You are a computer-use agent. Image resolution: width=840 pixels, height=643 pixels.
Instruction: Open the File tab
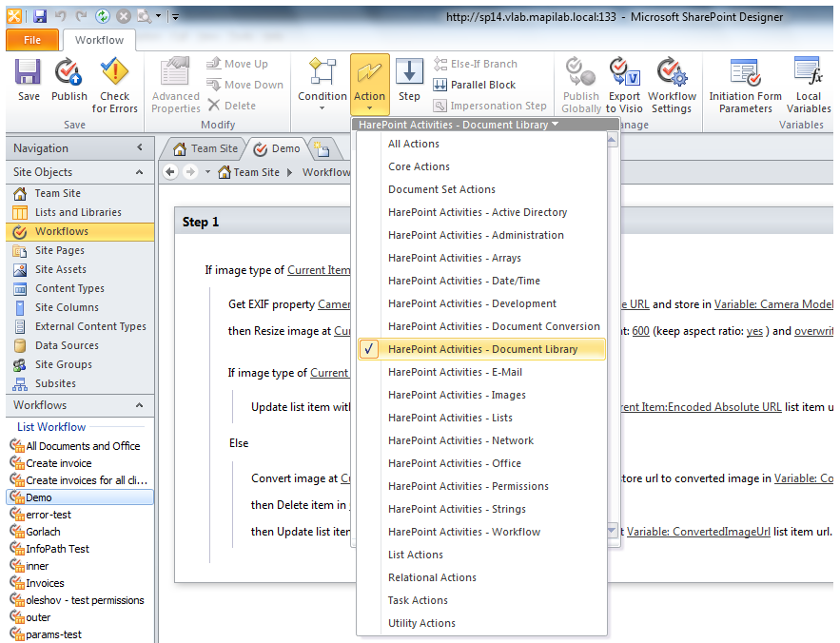click(x=31, y=40)
